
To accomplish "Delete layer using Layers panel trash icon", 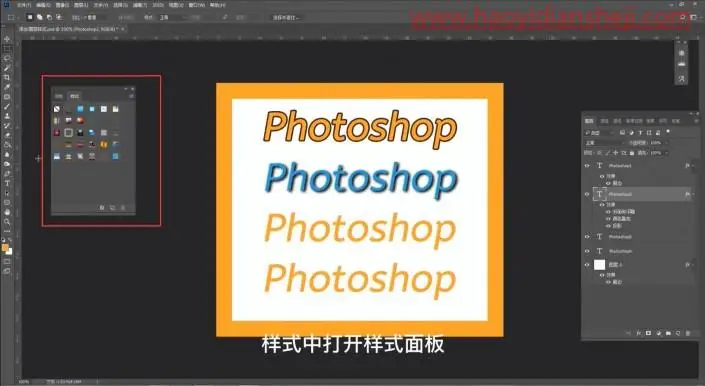I will click(687, 333).
